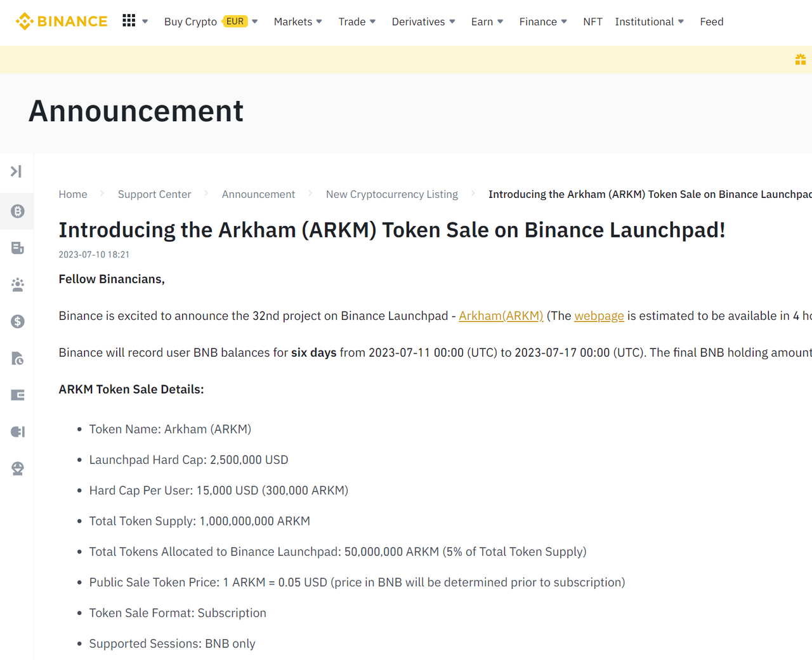This screenshot has height=660, width=812.
Task: Open Announcement breadcrumb link
Action: point(258,194)
